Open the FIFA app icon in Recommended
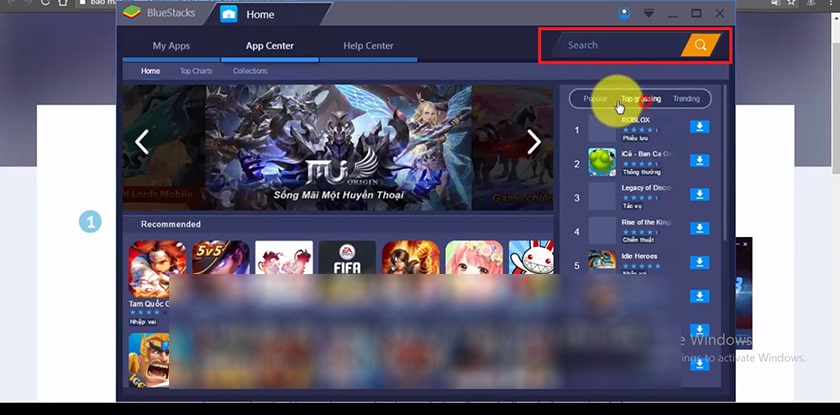 tap(347, 269)
